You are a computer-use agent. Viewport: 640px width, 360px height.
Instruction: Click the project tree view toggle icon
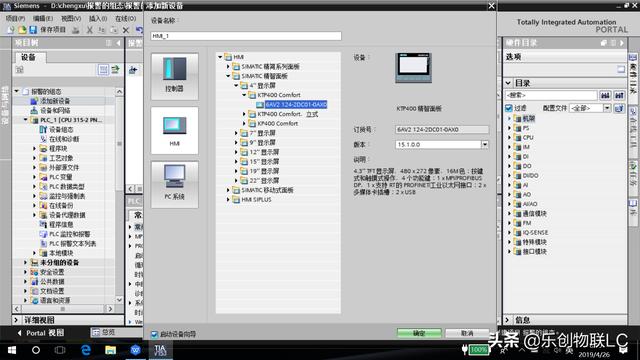(x=103, y=70)
